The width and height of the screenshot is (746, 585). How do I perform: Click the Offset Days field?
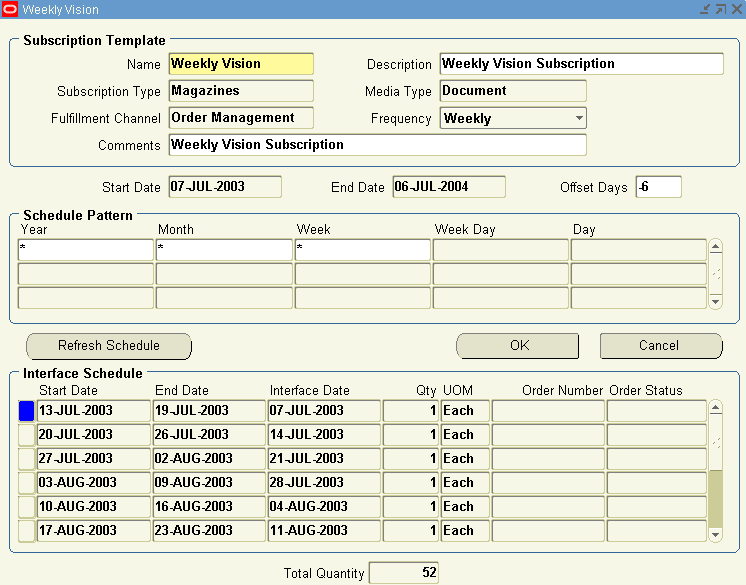coord(658,187)
